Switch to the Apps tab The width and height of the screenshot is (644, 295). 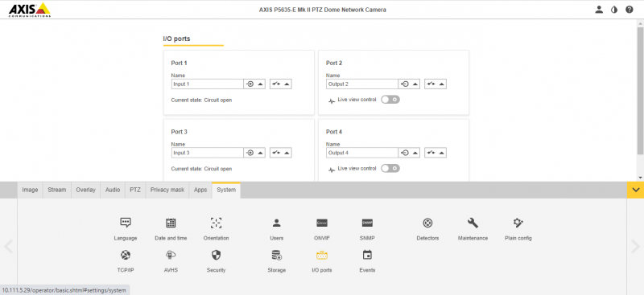(x=200, y=190)
